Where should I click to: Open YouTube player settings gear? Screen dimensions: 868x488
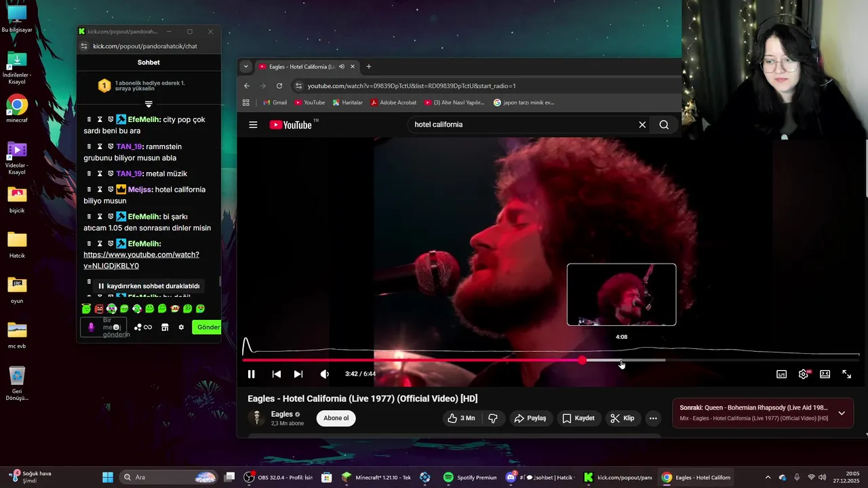(804, 374)
